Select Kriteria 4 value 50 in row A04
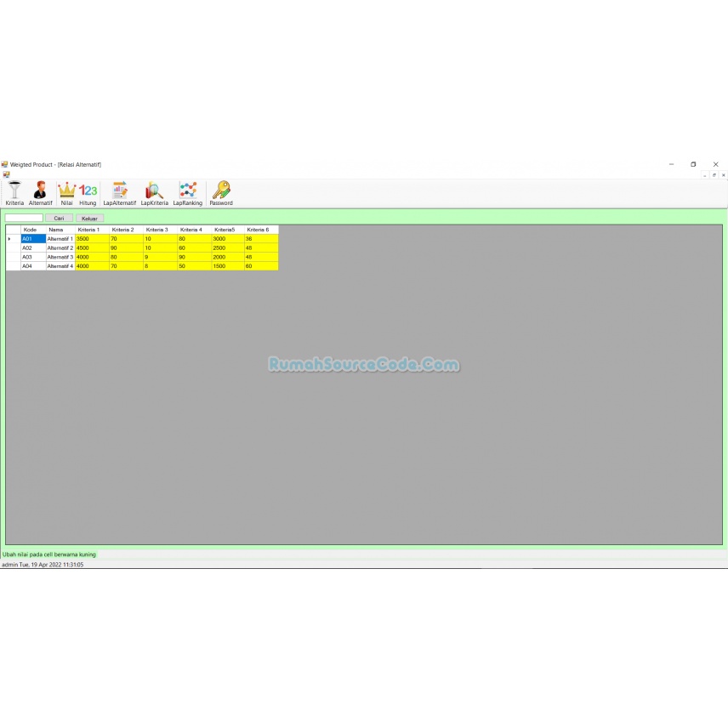This screenshot has width=728, height=728. point(195,266)
